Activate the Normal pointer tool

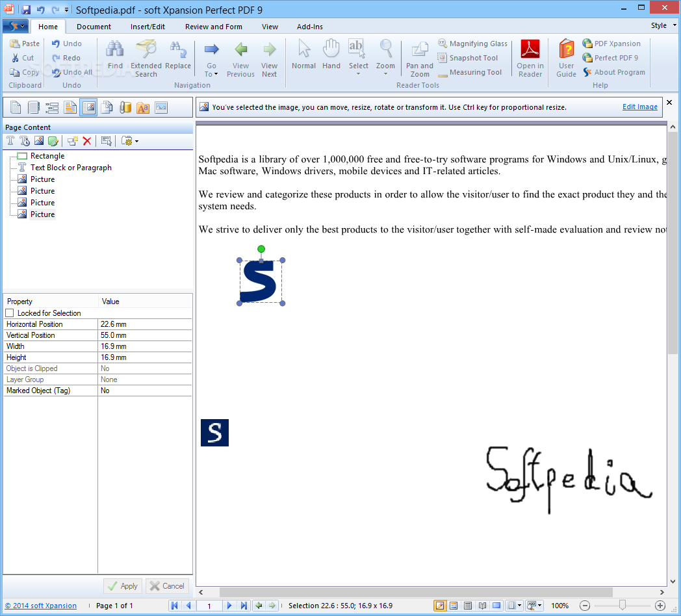(x=303, y=54)
